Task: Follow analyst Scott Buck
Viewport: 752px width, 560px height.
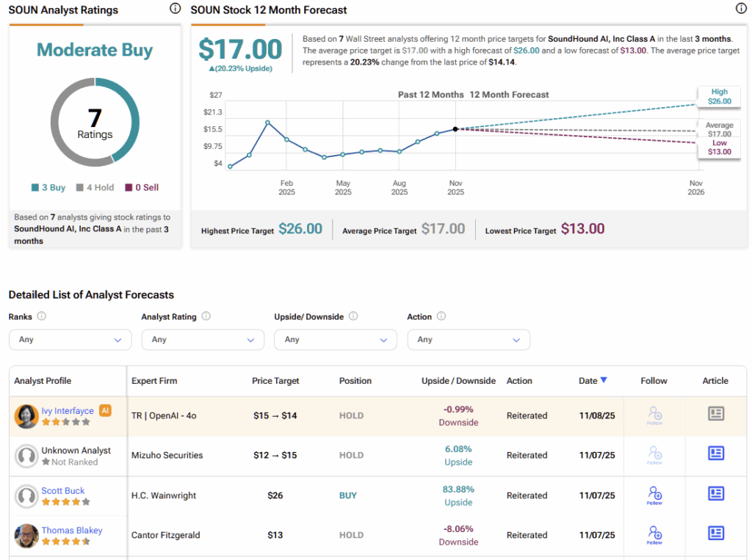Action: pyautogui.click(x=655, y=494)
